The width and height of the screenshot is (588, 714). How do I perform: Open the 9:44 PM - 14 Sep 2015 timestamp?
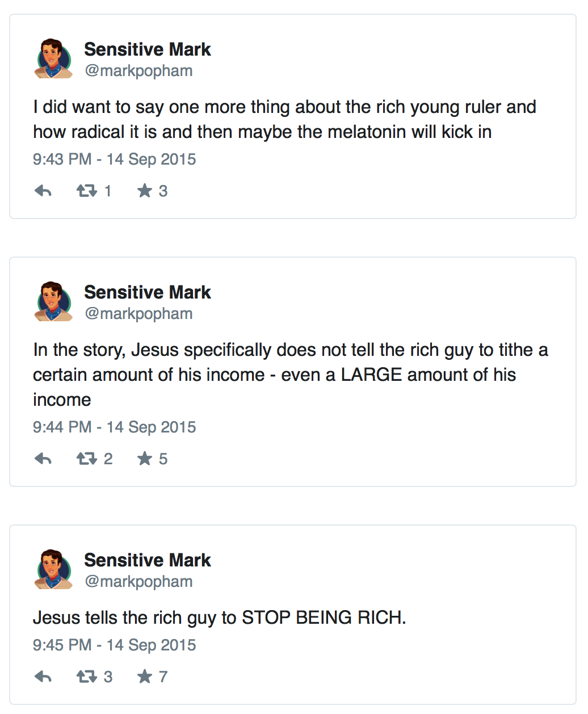114,427
